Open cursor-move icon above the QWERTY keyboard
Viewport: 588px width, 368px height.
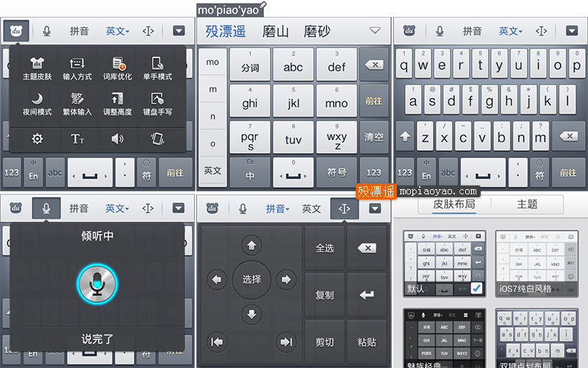pos(541,31)
